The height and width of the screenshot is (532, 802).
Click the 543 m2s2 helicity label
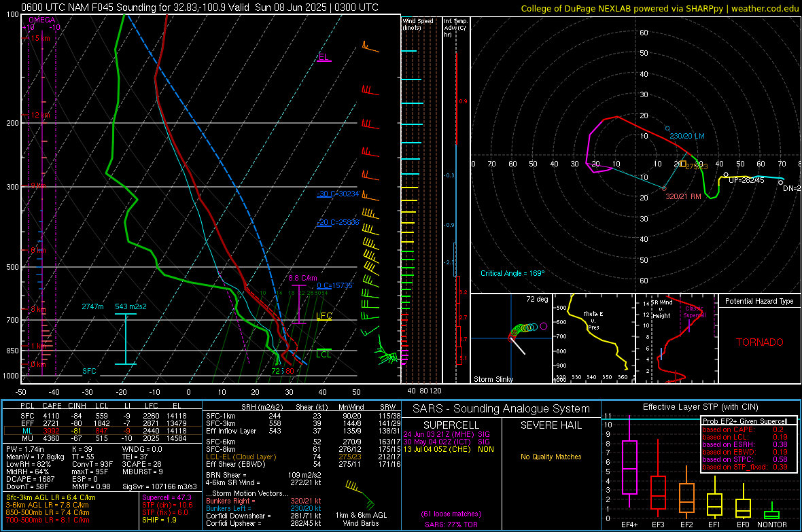pyautogui.click(x=130, y=306)
